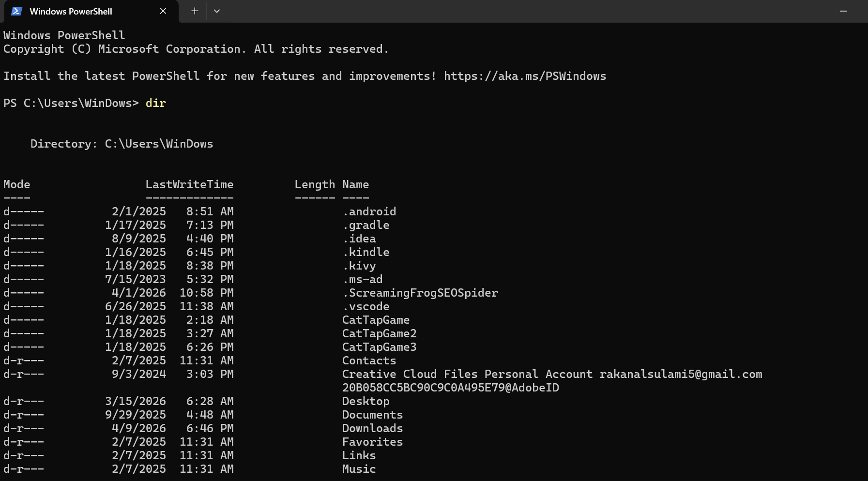This screenshot has height=481, width=868.
Task: Close the Windows PowerShell tab
Action: click(163, 11)
